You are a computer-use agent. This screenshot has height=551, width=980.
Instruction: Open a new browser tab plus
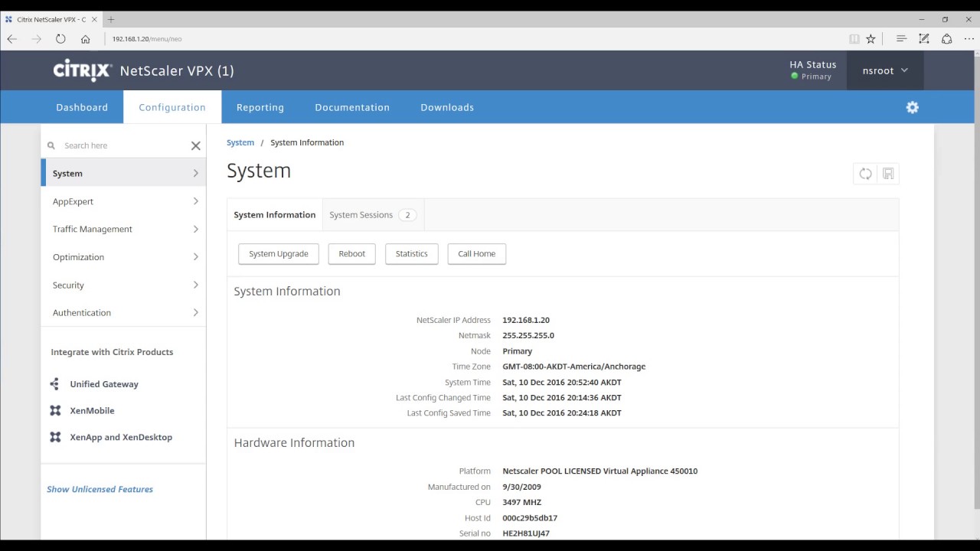(x=111, y=19)
